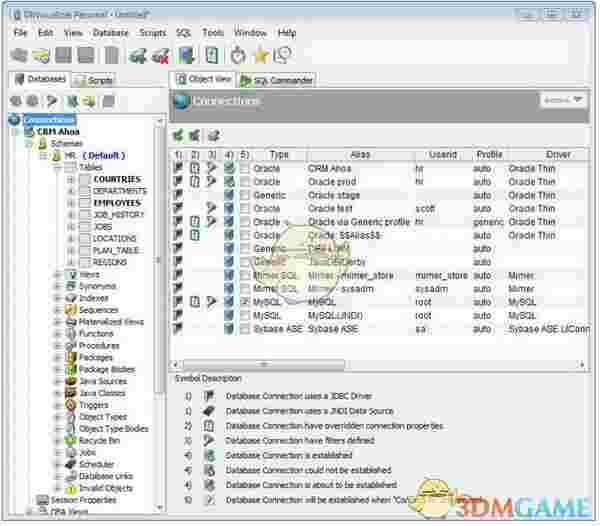The width and height of the screenshot is (600, 526).
Task: Click the green Connect All toolbar icon
Action: click(137, 56)
